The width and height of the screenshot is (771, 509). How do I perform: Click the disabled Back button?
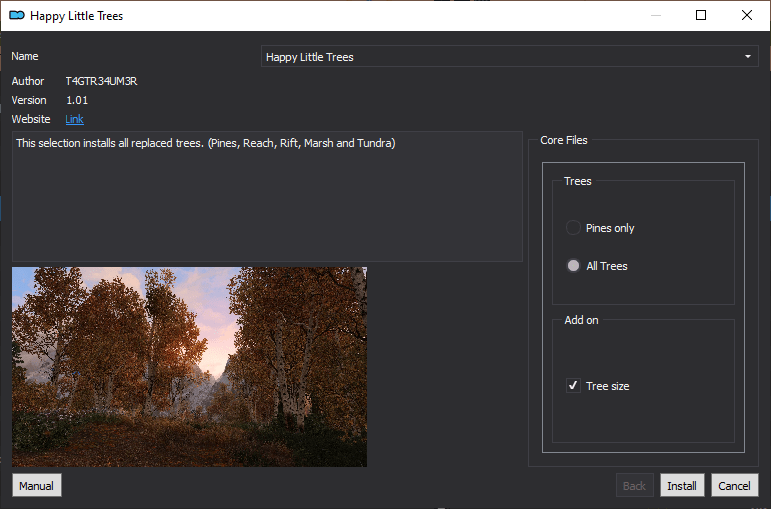634,485
